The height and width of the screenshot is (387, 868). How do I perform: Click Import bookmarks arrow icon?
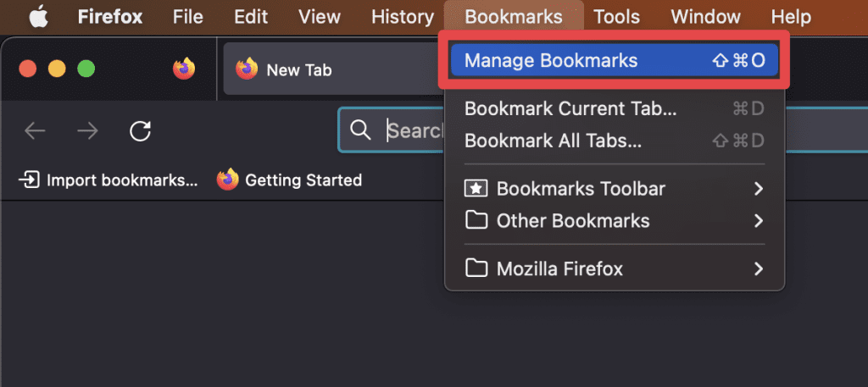click(x=29, y=180)
